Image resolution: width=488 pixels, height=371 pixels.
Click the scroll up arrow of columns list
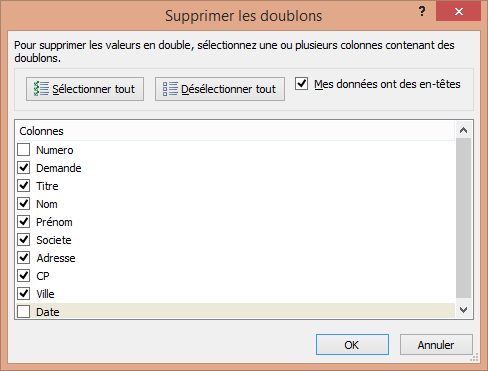point(463,130)
